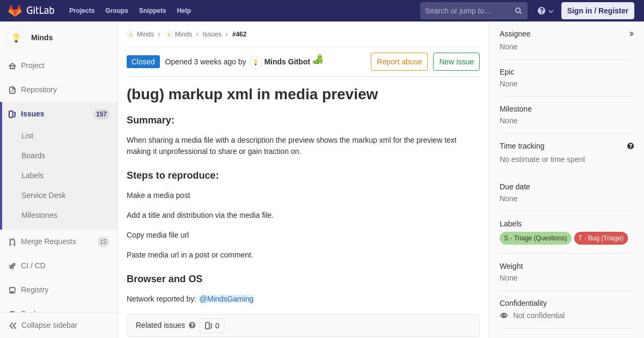Click Sign in / Register
The image size is (644, 338).
pos(597,11)
